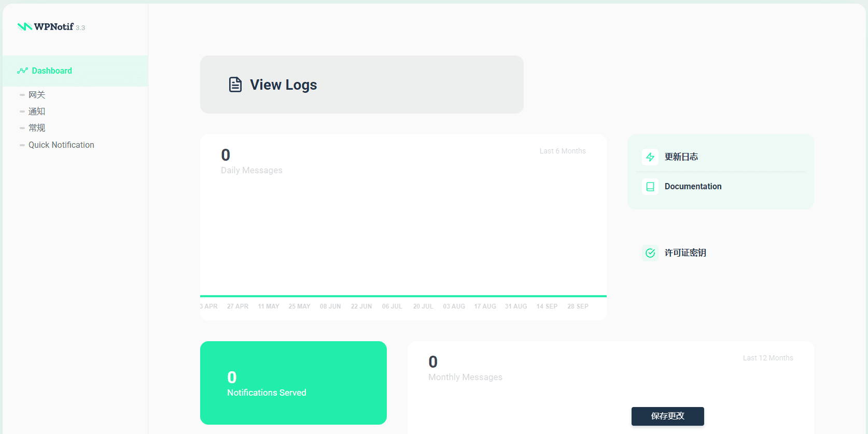The height and width of the screenshot is (434, 868).
Task: Click the Last 6 Months label
Action: pos(563,151)
